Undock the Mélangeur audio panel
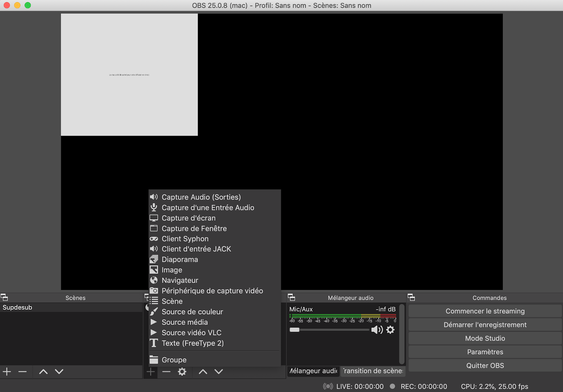The image size is (563, 392). (291, 297)
